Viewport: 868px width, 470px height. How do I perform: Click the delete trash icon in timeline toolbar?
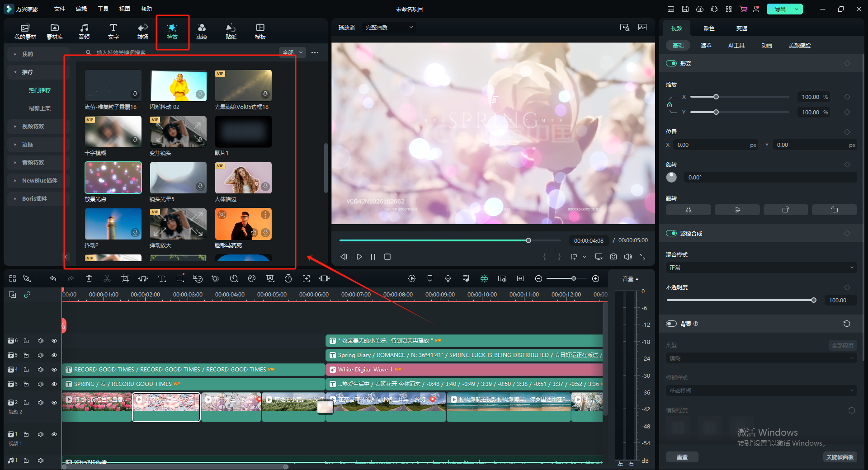click(x=89, y=279)
